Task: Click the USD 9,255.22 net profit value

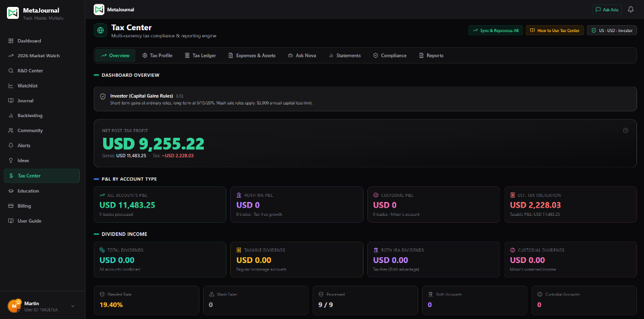Action: coord(153,143)
